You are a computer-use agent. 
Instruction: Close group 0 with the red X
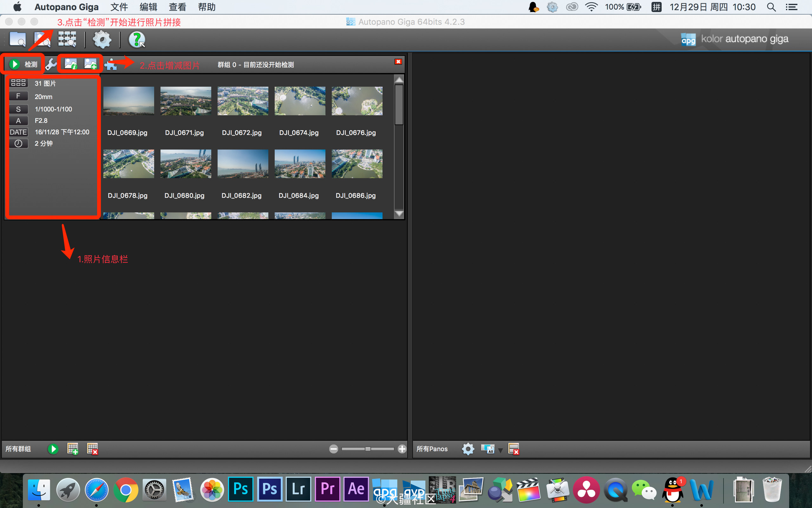pos(398,62)
